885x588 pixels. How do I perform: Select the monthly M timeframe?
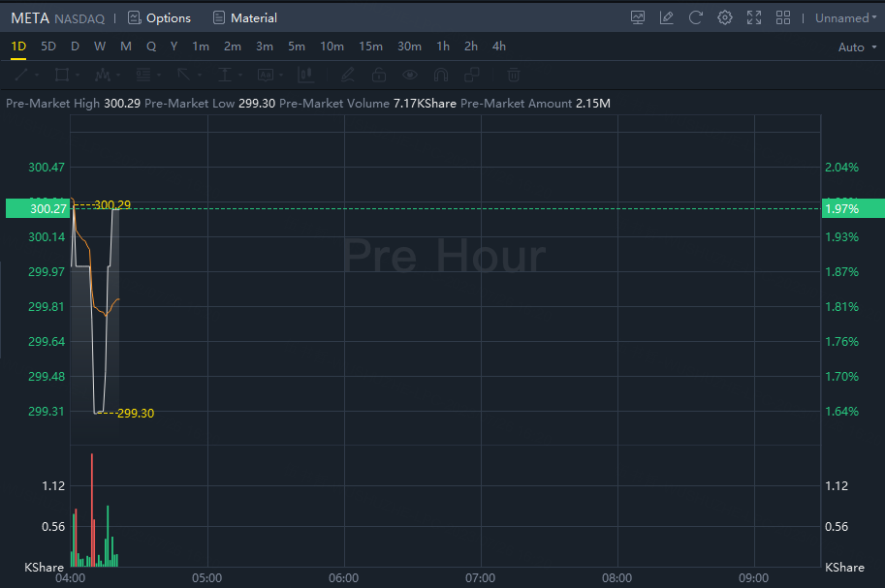point(126,46)
